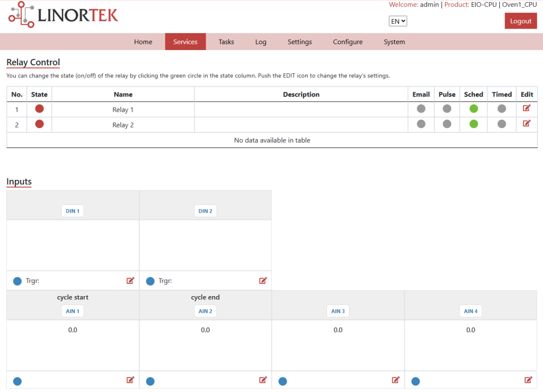Click the Sched column header
The height and width of the screenshot is (392, 543).
click(x=473, y=94)
